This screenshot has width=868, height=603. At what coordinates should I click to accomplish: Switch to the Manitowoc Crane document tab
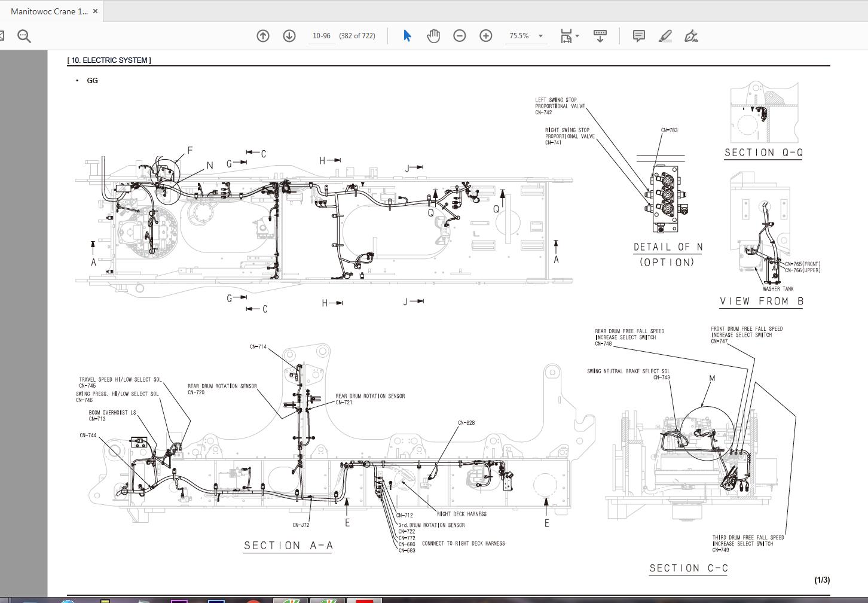tap(49, 11)
